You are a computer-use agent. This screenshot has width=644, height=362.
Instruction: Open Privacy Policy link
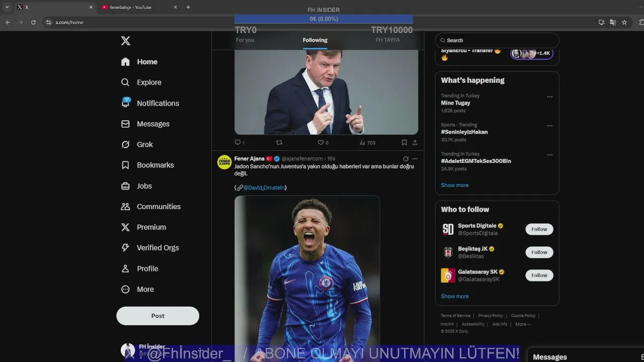[491, 316]
